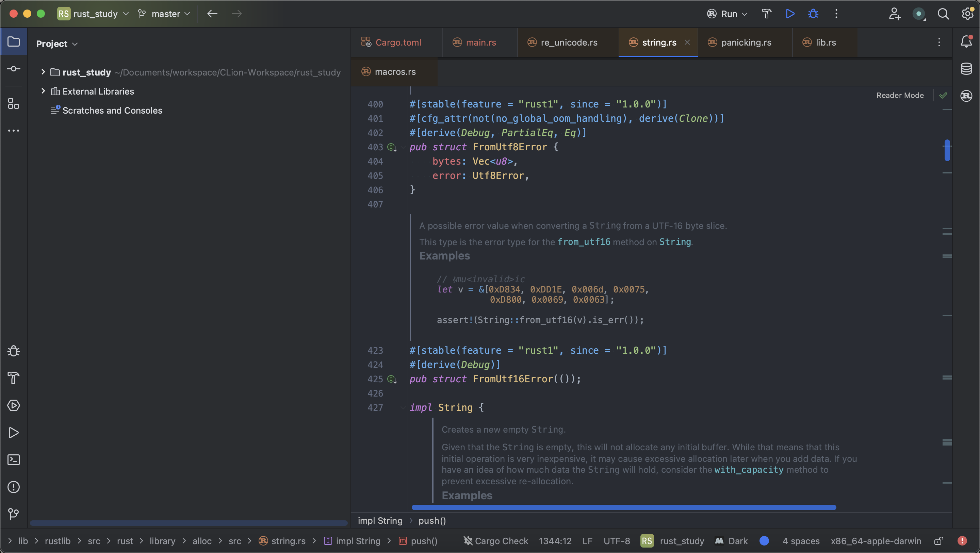Click the from_utf16 documentation link
The width and height of the screenshot is (980, 553).
point(584,242)
